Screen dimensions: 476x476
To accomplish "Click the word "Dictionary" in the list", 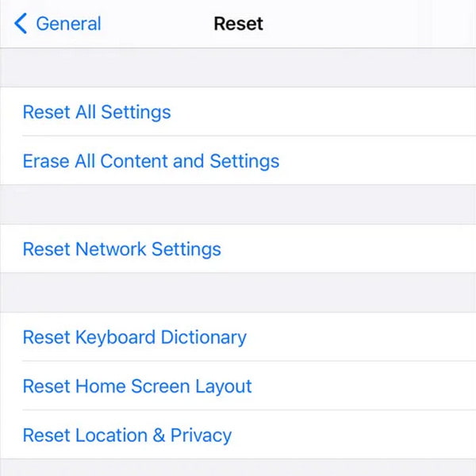I will tap(204, 337).
